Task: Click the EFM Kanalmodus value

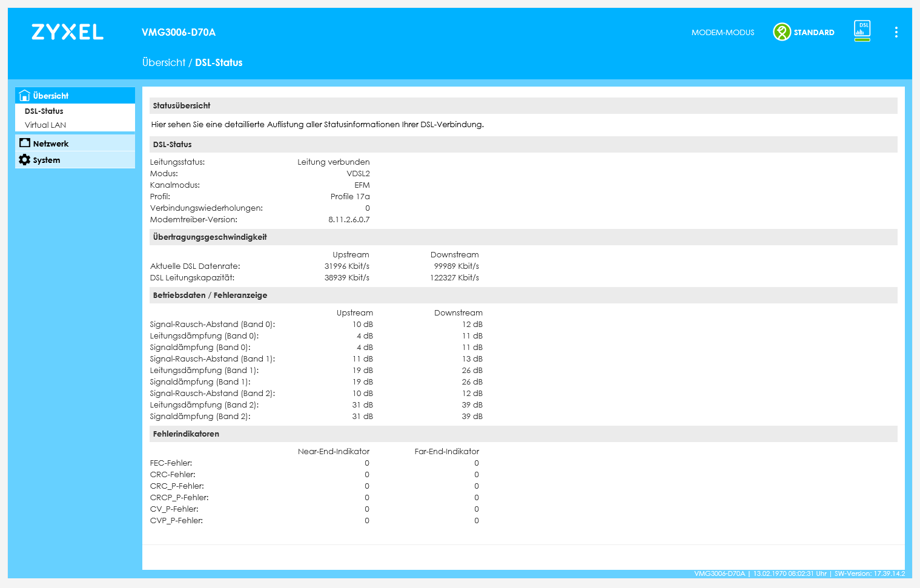Action: [362, 185]
